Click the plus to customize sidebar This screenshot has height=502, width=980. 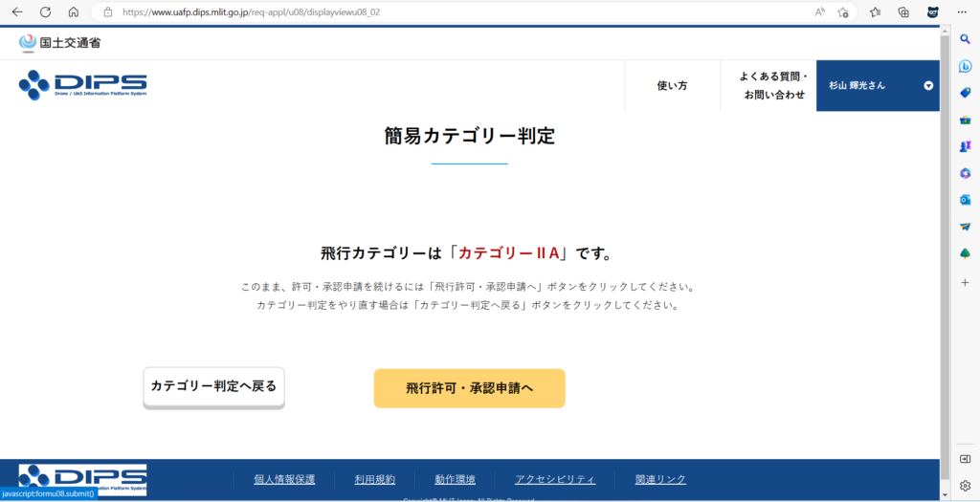click(x=966, y=283)
